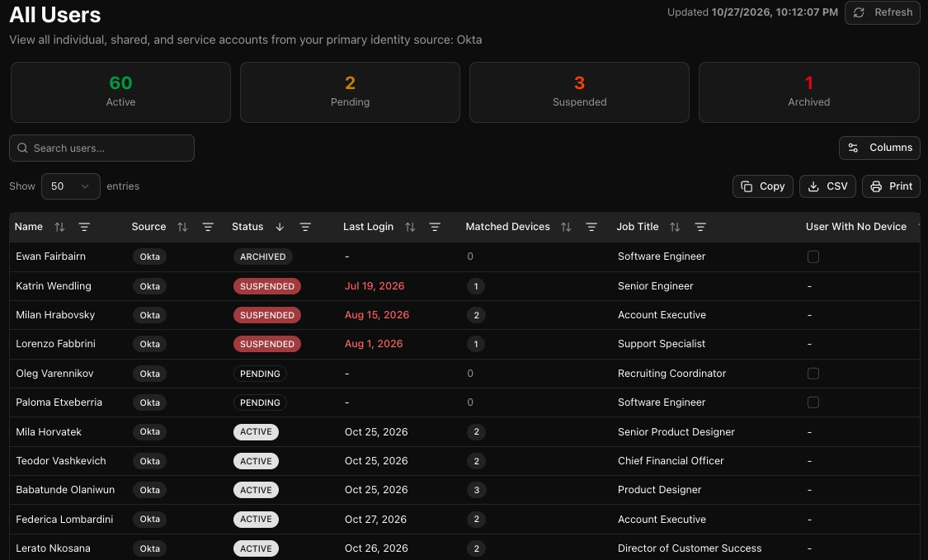The image size is (928, 560).
Task: Click the name Ewan Fairbairn
Action: pos(51,256)
